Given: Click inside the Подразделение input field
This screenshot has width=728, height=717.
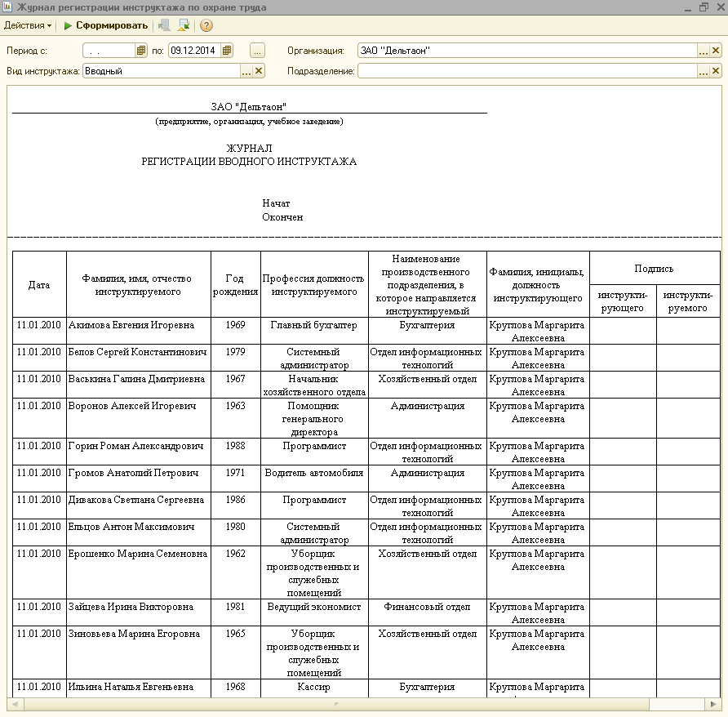Looking at the screenshot, I should point(528,71).
